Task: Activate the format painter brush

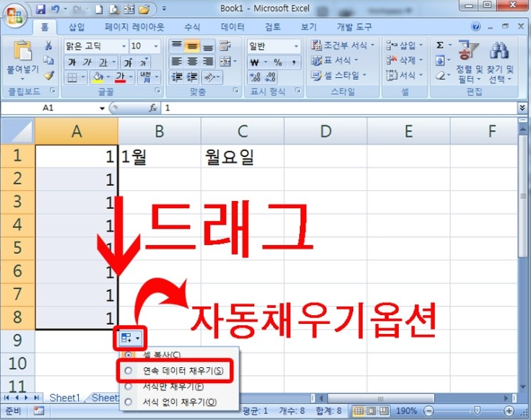Action: [x=49, y=75]
